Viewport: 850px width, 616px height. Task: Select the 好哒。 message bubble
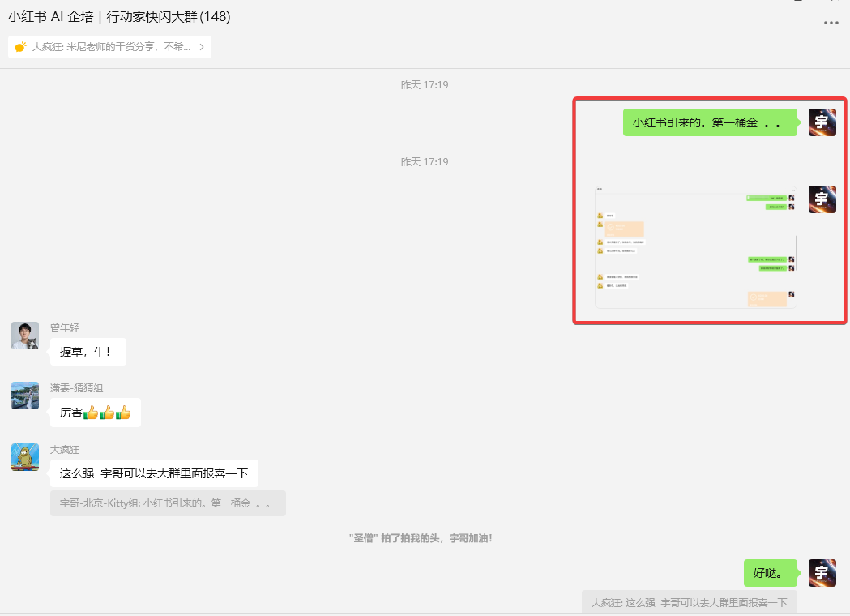click(x=771, y=573)
